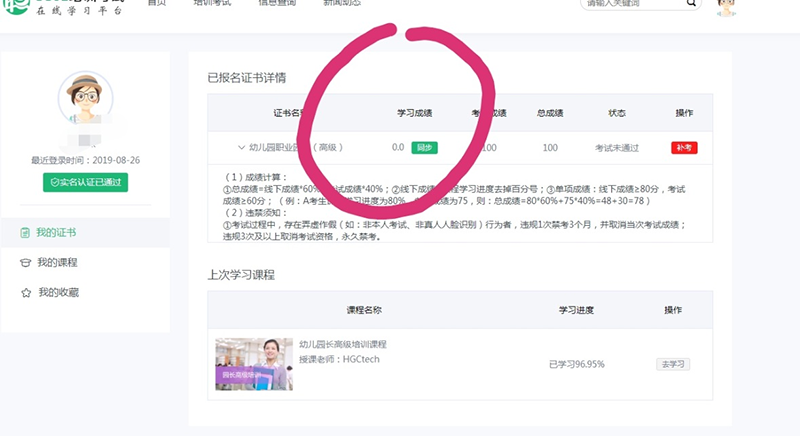Click the large profile avatar in sidebar
Viewport: 800px width, 436px height.
coord(84,98)
